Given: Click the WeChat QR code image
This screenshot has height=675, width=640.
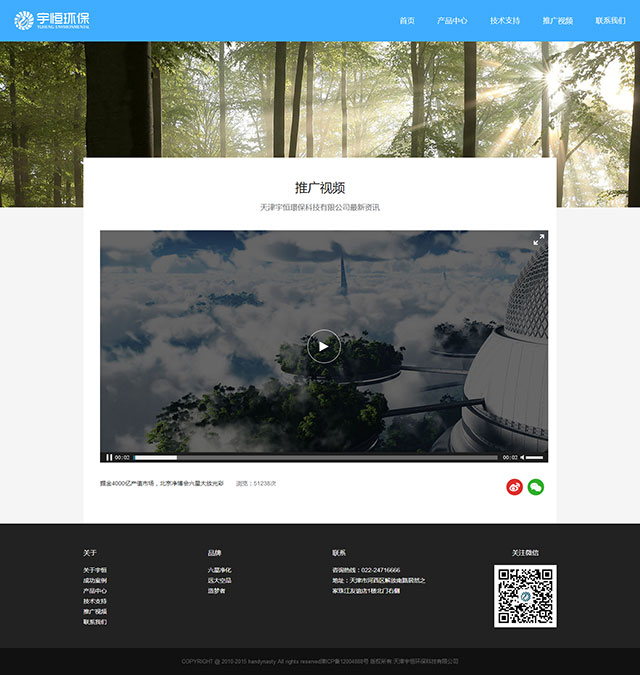Looking at the screenshot, I should 525,596.
